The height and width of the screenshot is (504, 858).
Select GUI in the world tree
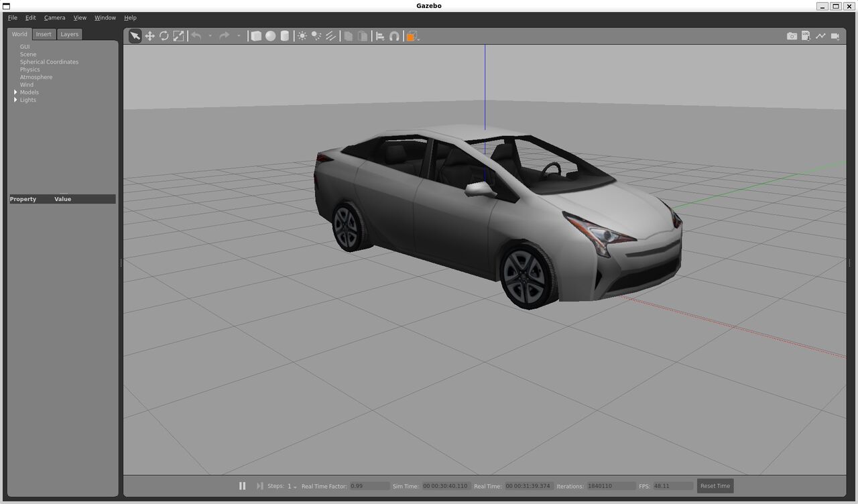coord(25,47)
